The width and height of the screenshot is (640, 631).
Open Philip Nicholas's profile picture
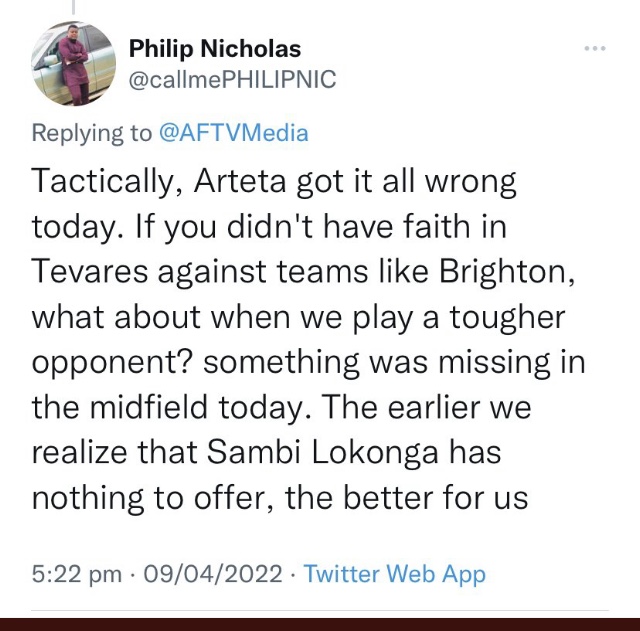click(73, 63)
